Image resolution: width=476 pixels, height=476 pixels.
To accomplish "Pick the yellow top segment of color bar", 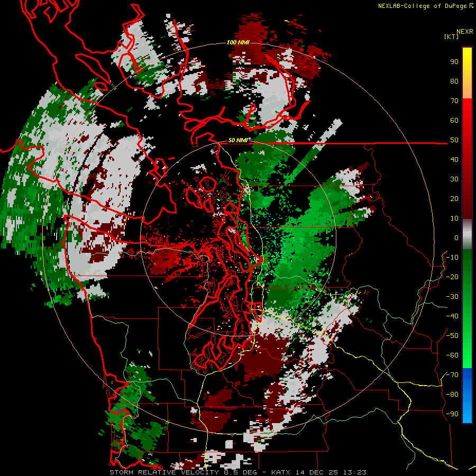I will pyautogui.click(x=467, y=73).
